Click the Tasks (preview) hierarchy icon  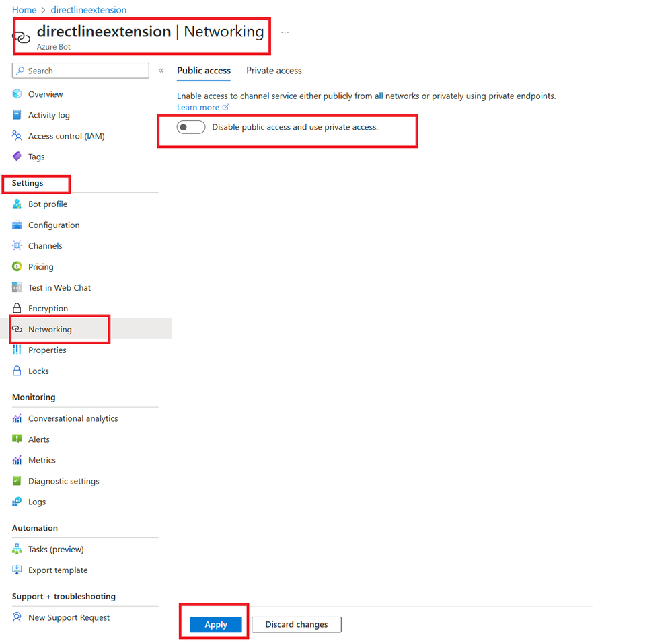(x=17, y=549)
